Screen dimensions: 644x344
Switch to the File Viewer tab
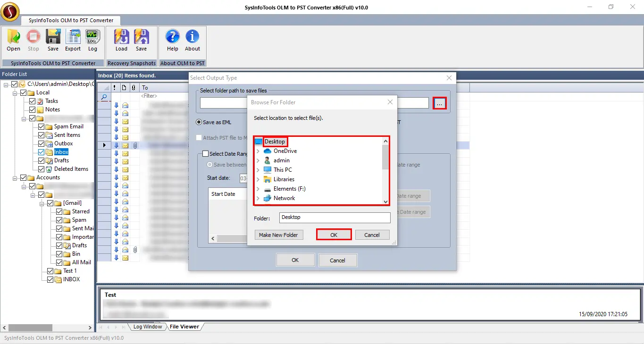point(184,327)
